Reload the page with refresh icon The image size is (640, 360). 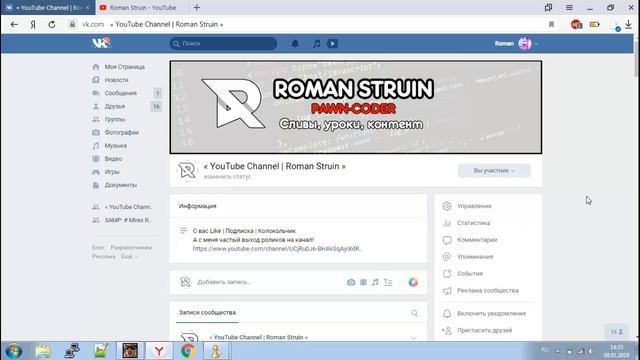52,24
